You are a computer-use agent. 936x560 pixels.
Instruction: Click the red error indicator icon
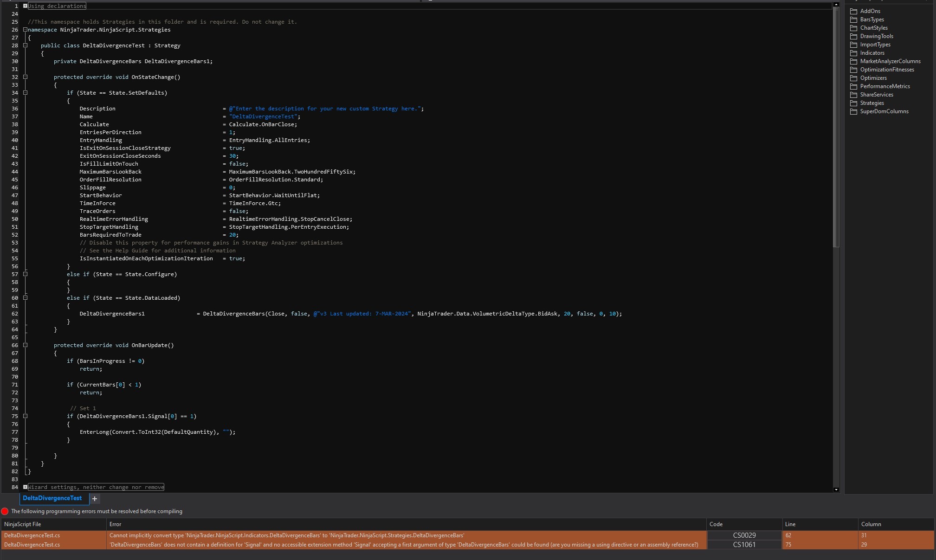tap(5, 511)
